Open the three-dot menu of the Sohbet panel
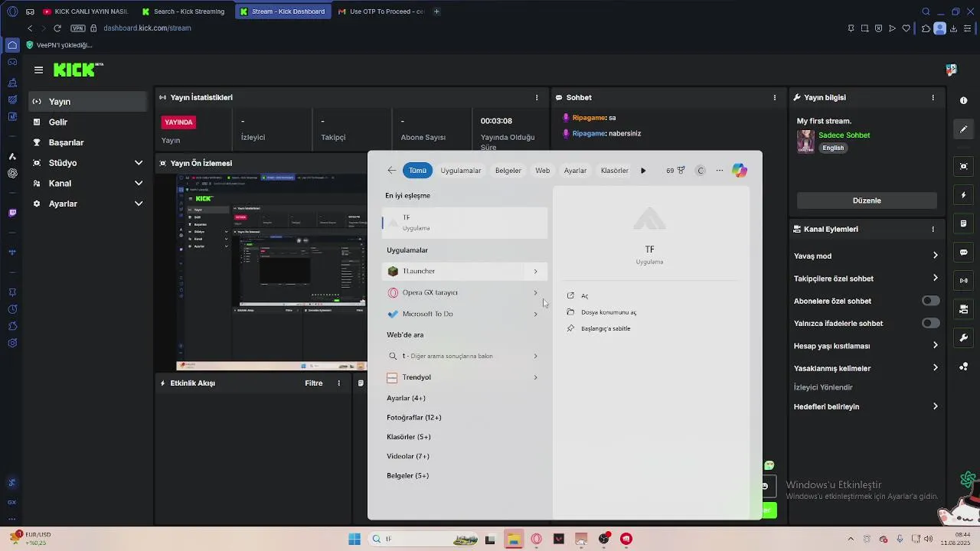Screen dimensions: 980x551 pos(775,97)
